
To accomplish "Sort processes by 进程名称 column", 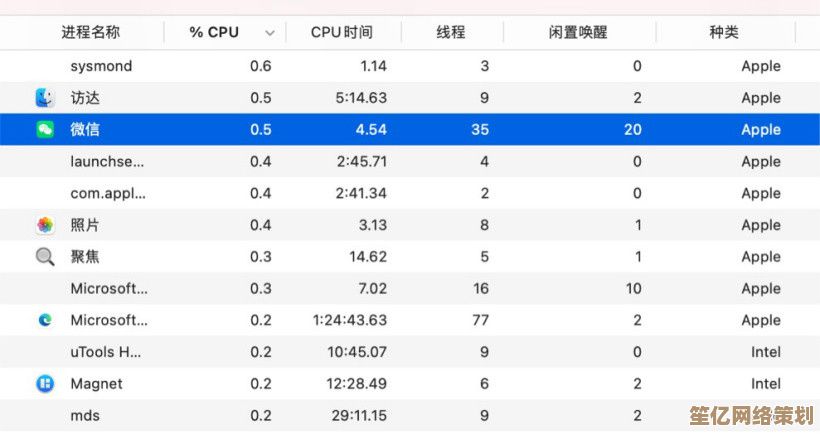I will coord(90,32).
